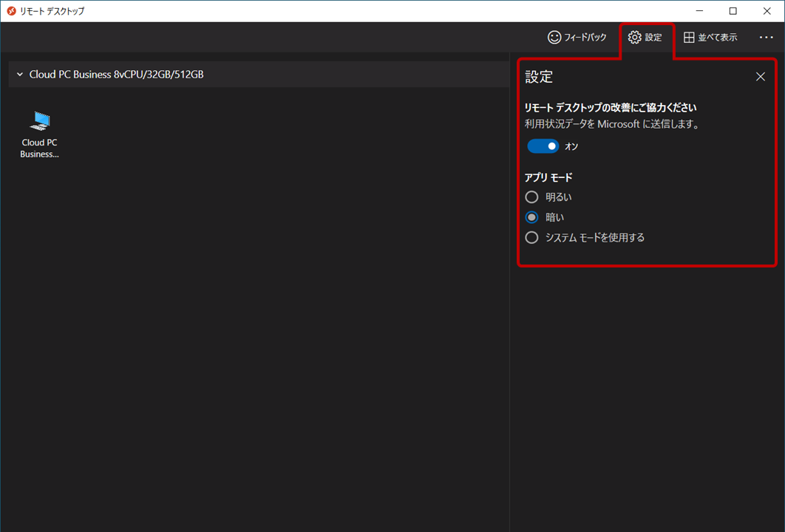The height and width of the screenshot is (532, 785).
Task: Minimize the Remote Desktop window
Action: pyautogui.click(x=699, y=10)
